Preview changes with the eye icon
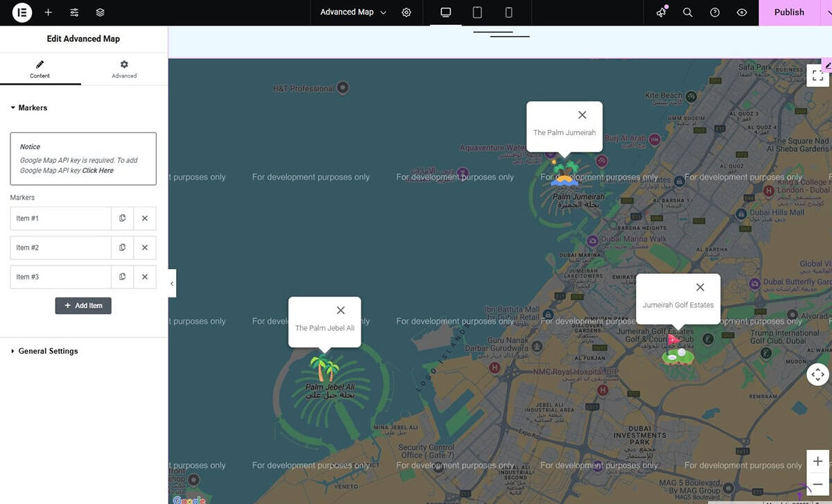Image resolution: width=832 pixels, height=504 pixels. coord(742,12)
